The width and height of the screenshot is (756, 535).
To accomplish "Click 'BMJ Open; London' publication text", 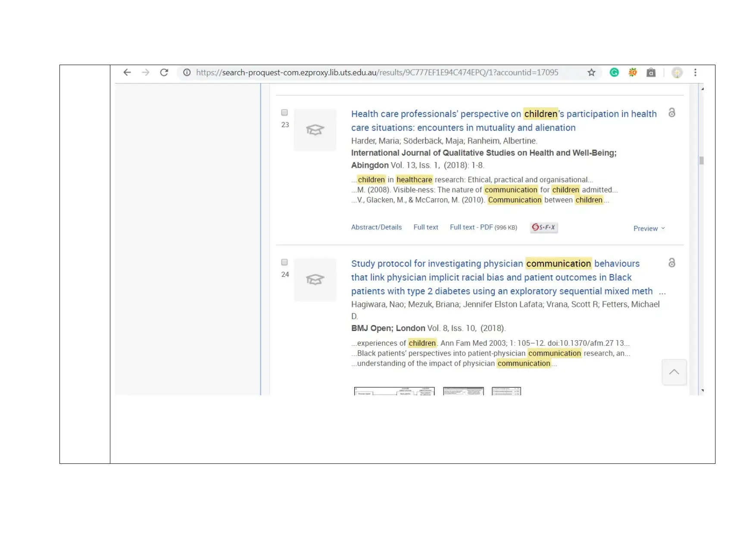I will [388, 328].
